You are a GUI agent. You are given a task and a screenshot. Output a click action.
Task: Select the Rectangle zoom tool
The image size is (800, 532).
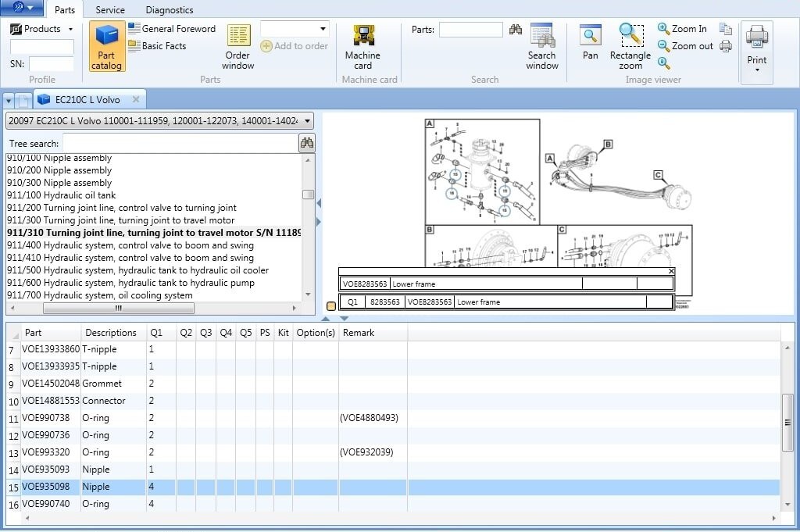(x=630, y=46)
